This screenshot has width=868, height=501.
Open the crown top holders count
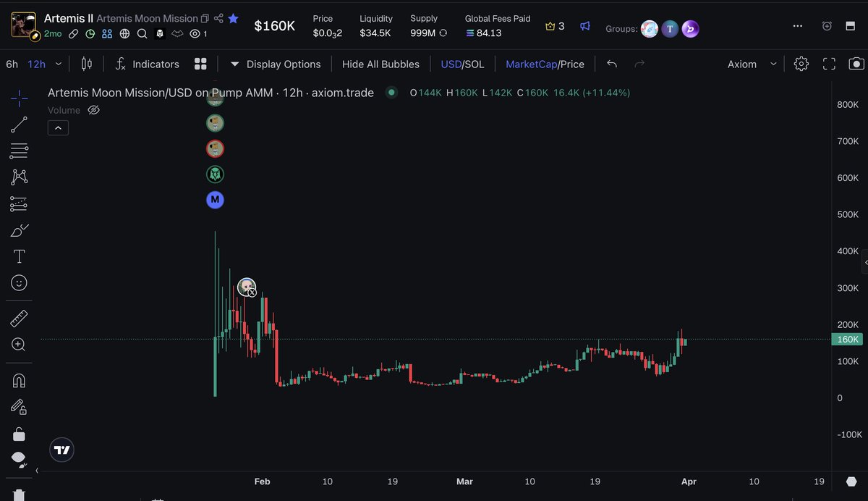click(555, 26)
